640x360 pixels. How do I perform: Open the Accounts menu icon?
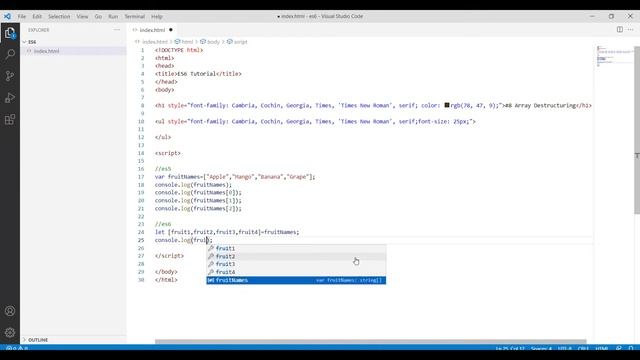pos(10,311)
